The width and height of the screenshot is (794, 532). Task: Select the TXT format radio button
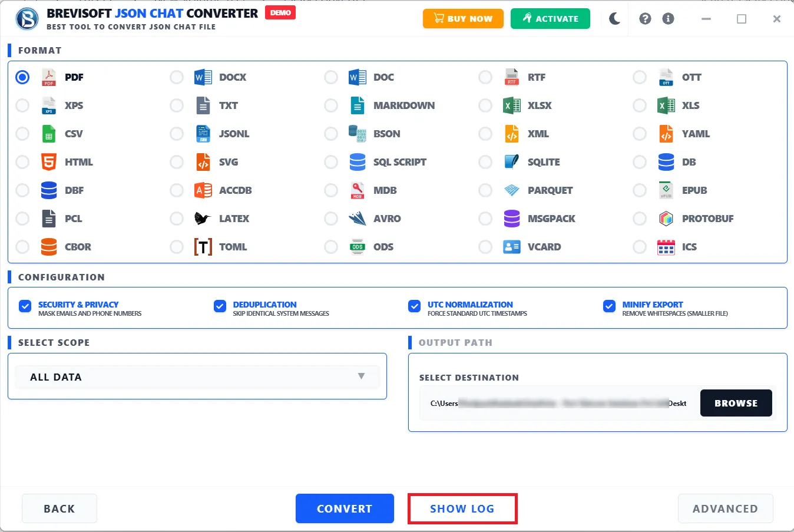click(177, 105)
